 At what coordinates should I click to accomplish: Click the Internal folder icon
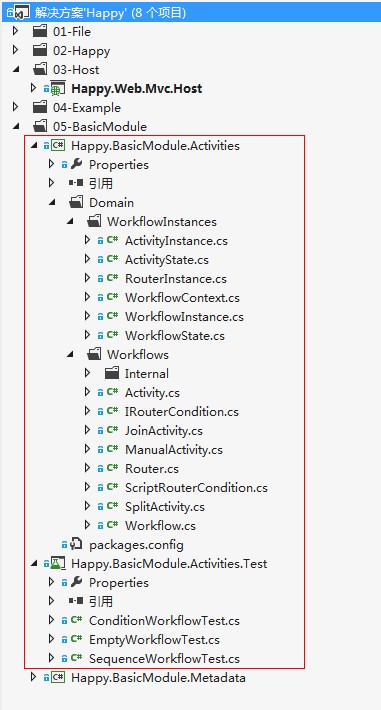(x=112, y=373)
